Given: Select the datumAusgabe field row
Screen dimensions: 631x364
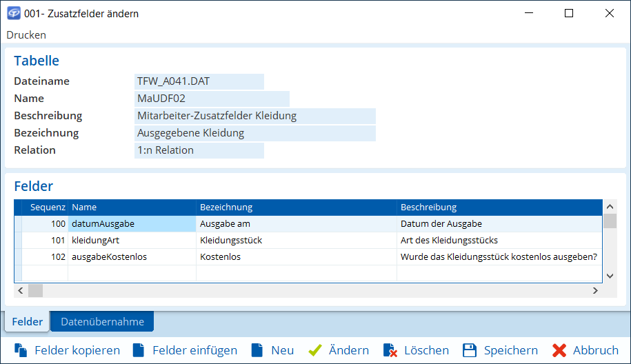Looking at the screenshot, I should point(132,224).
